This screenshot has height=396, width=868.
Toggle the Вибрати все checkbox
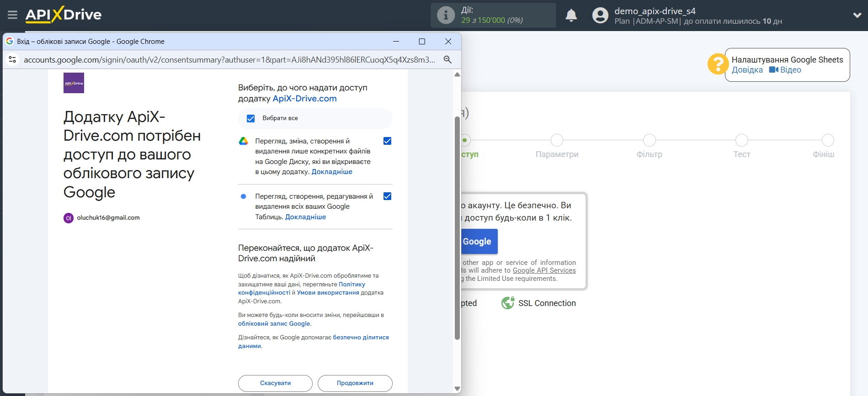point(250,118)
